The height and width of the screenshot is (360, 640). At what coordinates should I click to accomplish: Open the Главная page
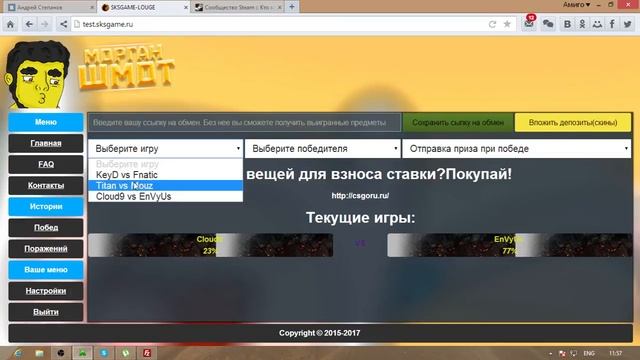[46, 143]
